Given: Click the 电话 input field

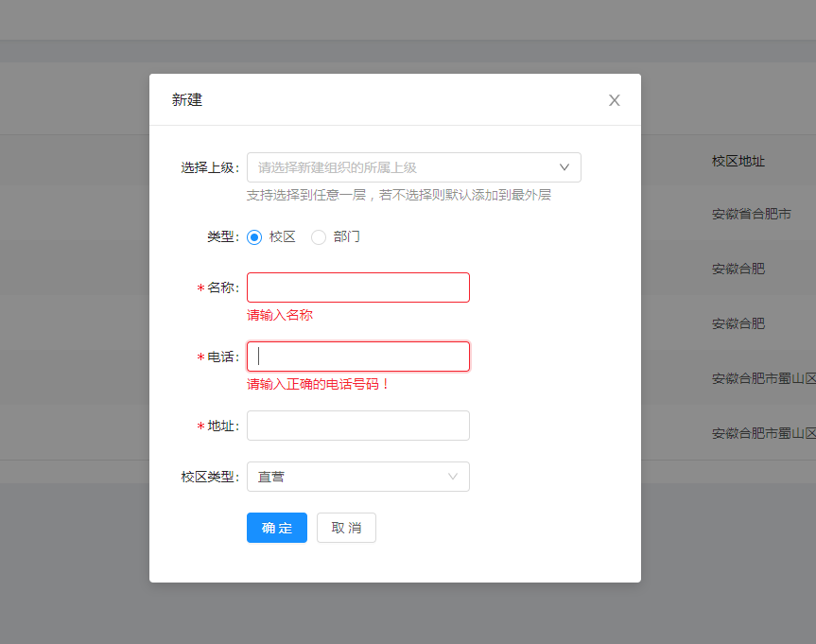Looking at the screenshot, I should coord(358,357).
